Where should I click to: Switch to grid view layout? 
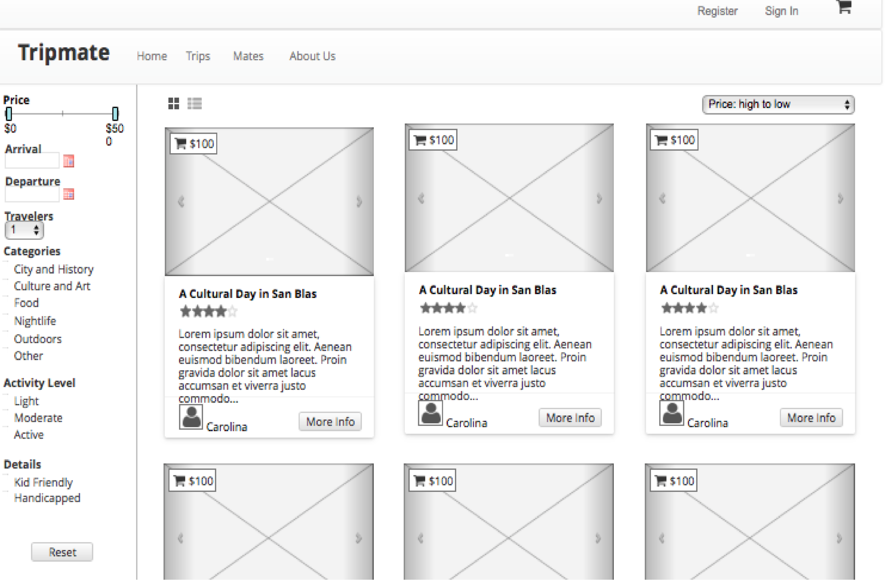pyautogui.click(x=174, y=104)
